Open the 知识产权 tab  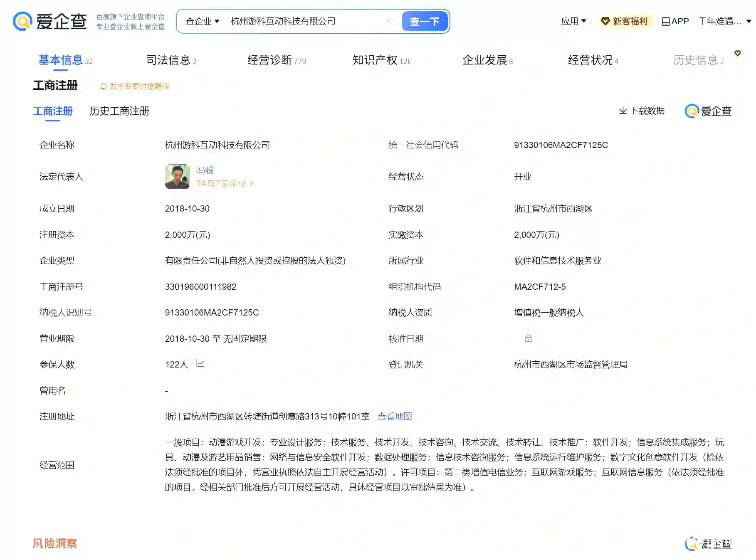[x=382, y=60]
